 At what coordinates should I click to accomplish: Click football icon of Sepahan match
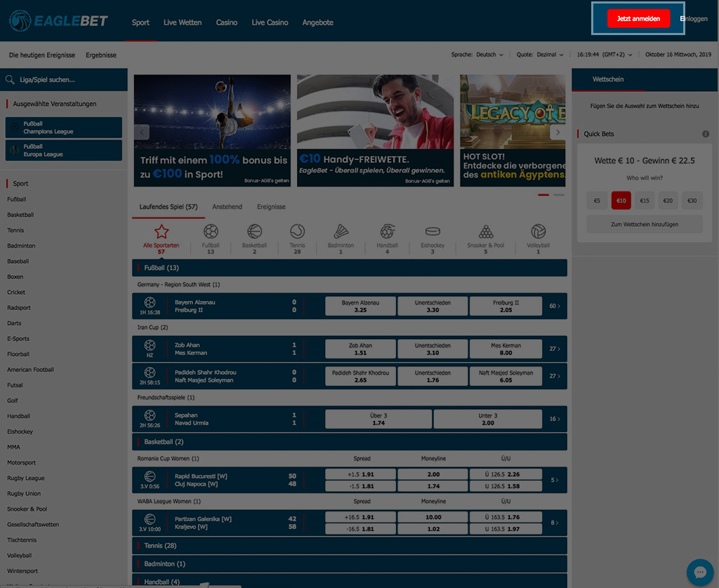(x=150, y=415)
